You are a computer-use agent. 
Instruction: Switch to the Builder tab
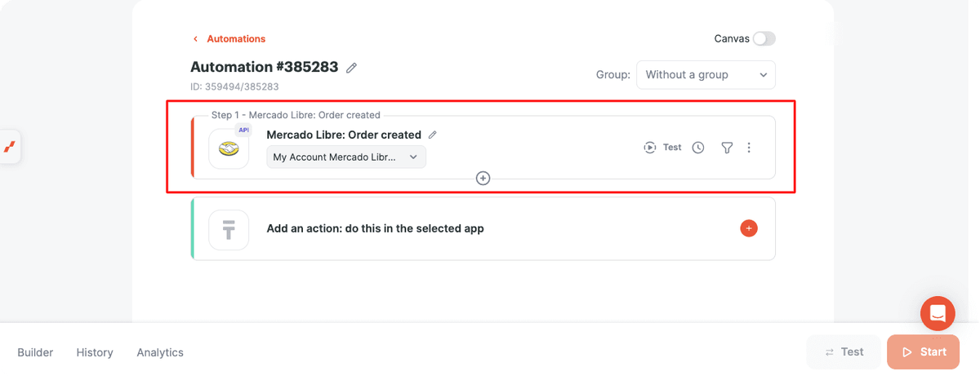coord(35,352)
